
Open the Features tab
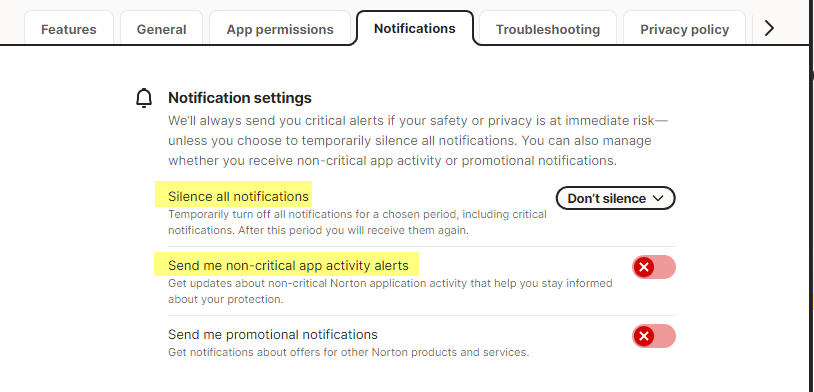point(69,29)
